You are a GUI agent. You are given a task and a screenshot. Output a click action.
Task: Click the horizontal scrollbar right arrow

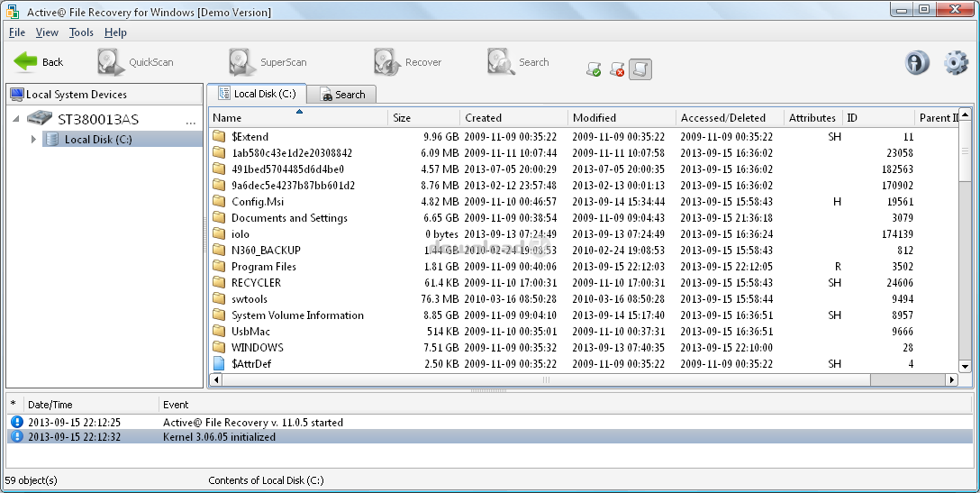point(951,380)
